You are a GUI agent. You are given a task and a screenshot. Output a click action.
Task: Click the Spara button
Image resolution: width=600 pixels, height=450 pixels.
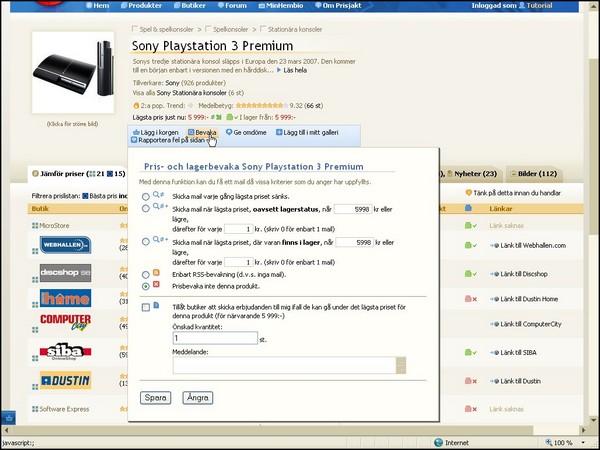(x=155, y=398)
